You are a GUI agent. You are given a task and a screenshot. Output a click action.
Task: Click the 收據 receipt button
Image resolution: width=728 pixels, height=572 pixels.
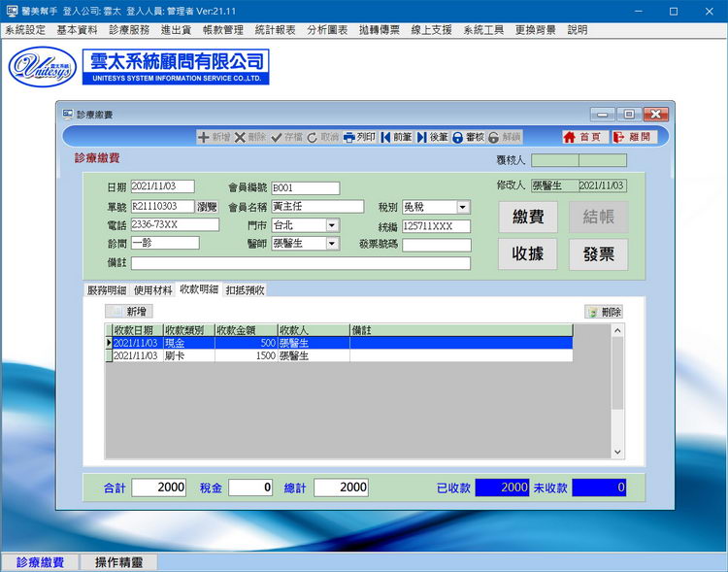point(528,253)
